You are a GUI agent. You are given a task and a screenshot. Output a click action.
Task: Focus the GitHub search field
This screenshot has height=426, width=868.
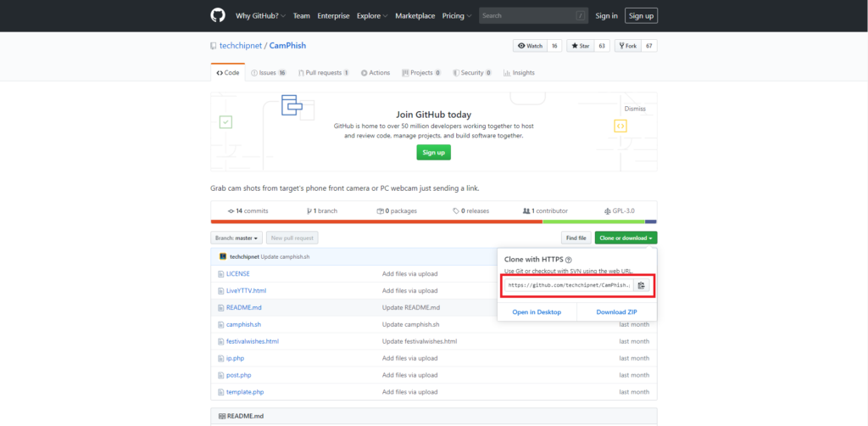click(x=534, y=15)
